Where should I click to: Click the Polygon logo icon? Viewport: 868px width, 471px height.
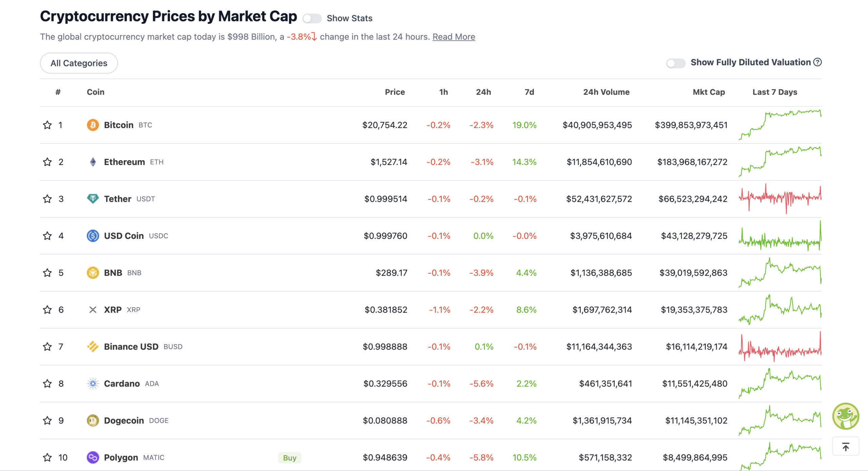(x=93, y=458)
